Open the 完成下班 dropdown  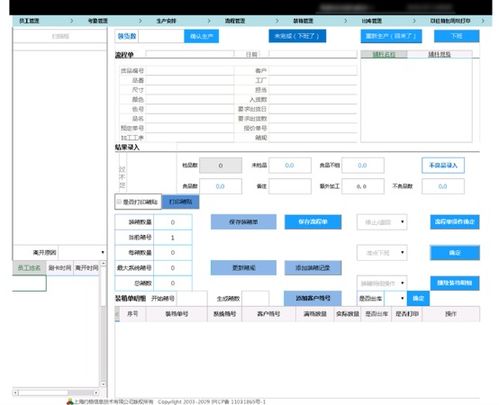tap(382, 253)
